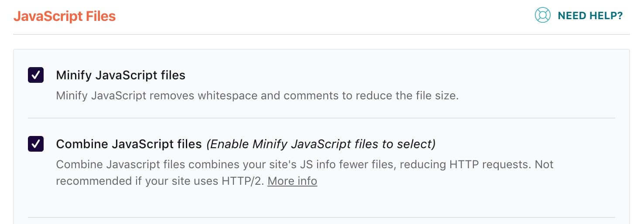Image resolution: width=644 pixels, height=224 pixels.
Task: Uncheck the Minify JavaScript files checkbox
Action: click(36, 75)
